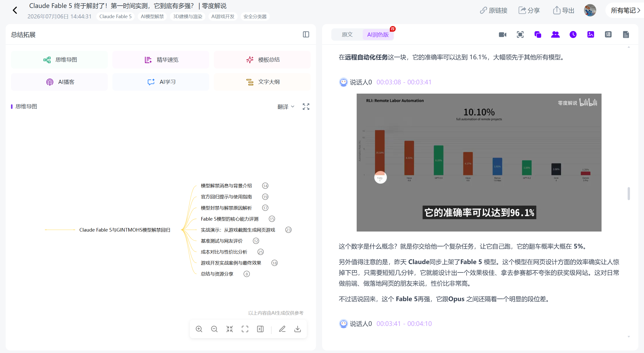
Task: Select node 基准测试与网友评价
Action: [221, 241]
